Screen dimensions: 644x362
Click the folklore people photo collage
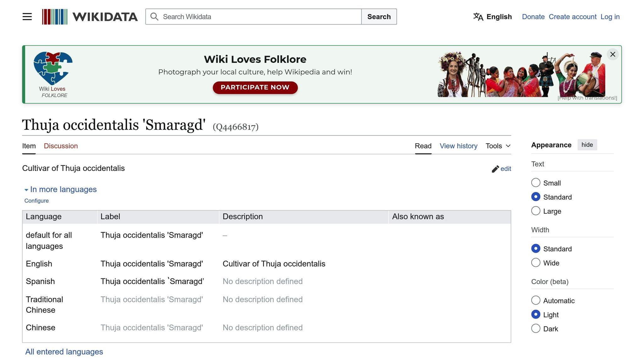[521, 75]
